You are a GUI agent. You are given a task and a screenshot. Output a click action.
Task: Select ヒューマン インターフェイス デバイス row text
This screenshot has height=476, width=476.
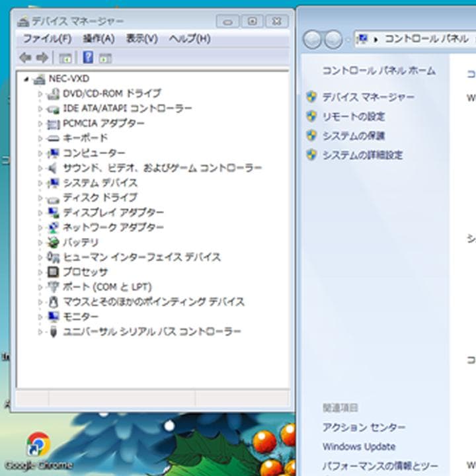point(141,257)
